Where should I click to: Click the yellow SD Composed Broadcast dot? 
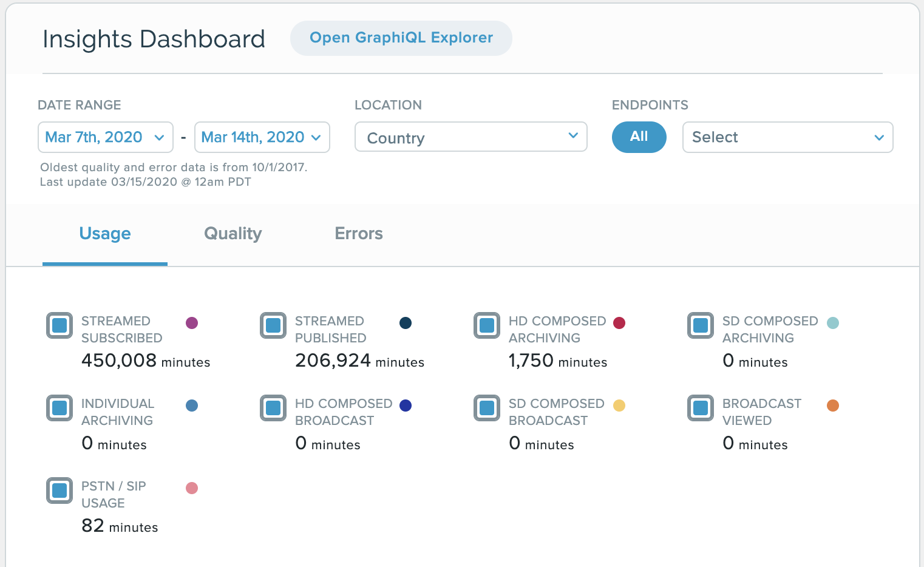[619, 406]
